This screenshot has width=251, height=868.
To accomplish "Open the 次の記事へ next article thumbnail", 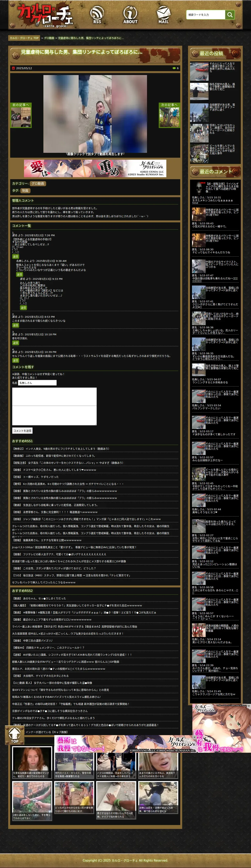I will pos(169,115).
